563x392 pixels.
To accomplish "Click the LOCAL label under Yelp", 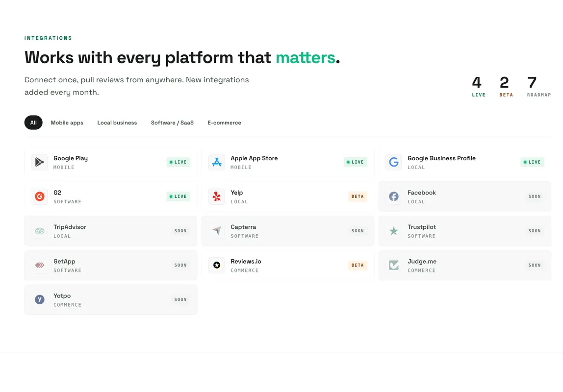I will (x=239, y=201).
